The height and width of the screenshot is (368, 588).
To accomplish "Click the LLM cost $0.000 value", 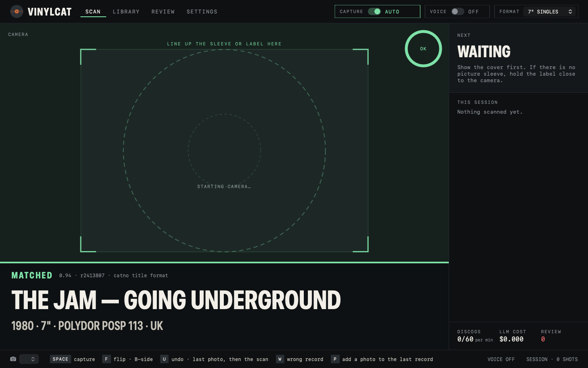I will (511, 339).
